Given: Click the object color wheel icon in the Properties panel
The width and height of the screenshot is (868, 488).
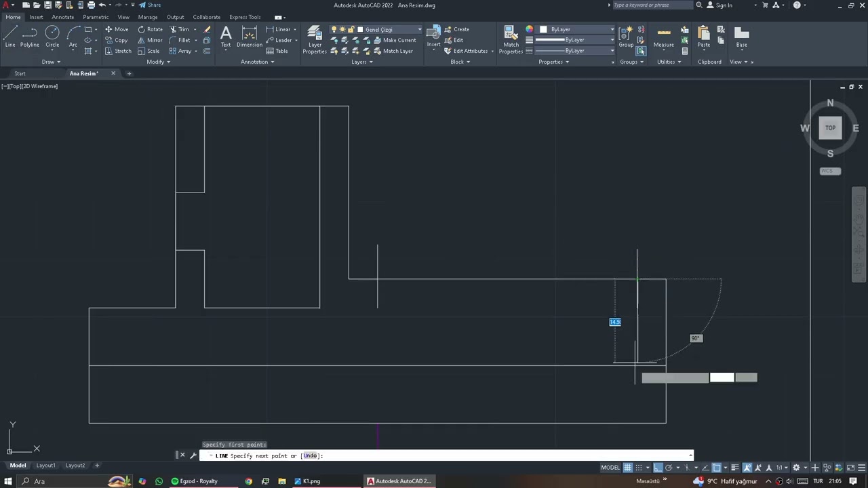Looking at the screenshot, I should 529,29.
